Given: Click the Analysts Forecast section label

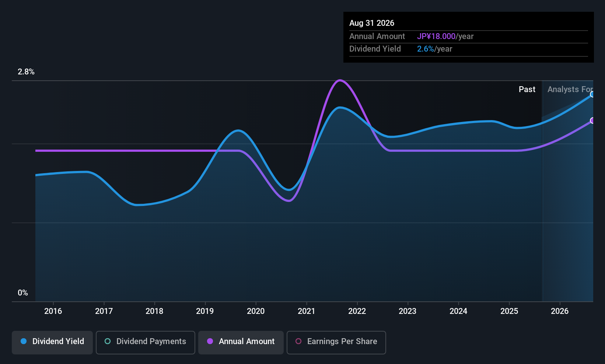Looking at the screenshot, I should coord(570,90).
